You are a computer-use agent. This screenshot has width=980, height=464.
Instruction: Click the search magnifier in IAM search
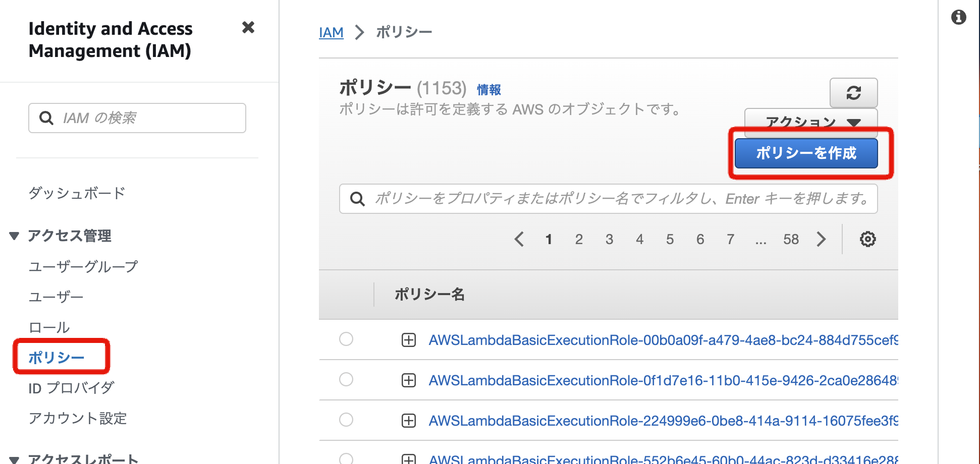point(46,118)
